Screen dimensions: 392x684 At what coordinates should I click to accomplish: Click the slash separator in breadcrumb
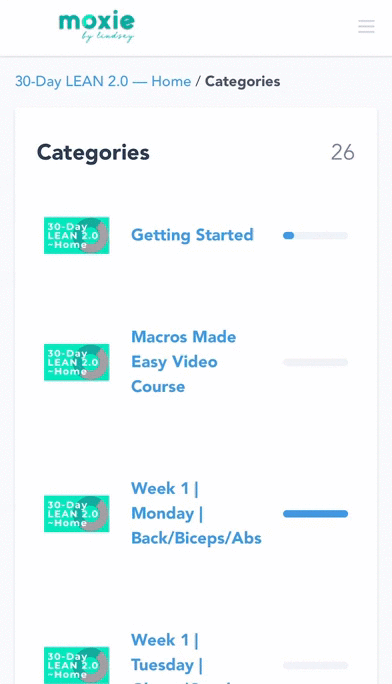tap(198, 82)
